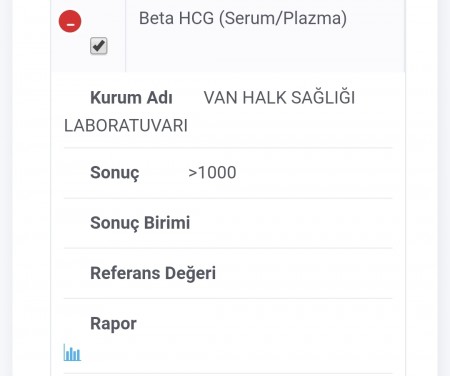
Task: Click empty space right of >1000 value
Action: click(313, 173)
